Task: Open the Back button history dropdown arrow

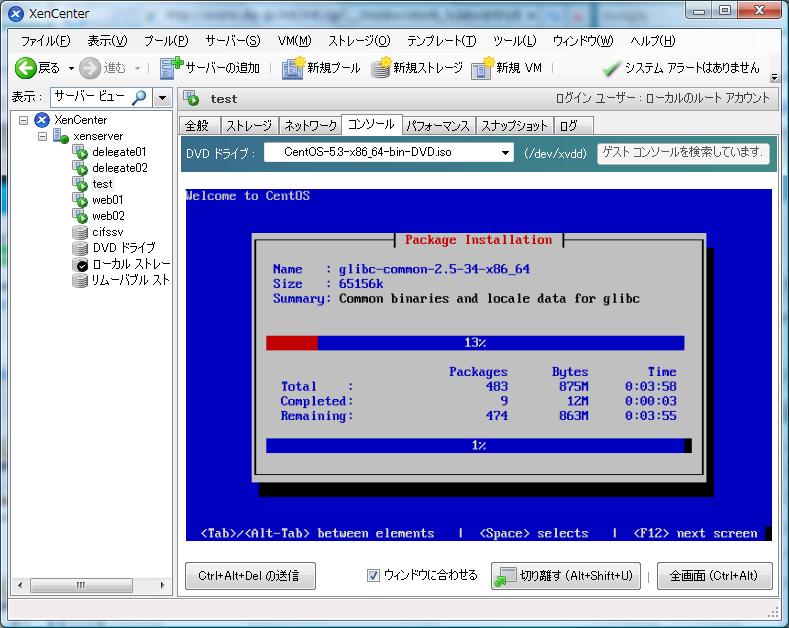Action: point(71,68)
